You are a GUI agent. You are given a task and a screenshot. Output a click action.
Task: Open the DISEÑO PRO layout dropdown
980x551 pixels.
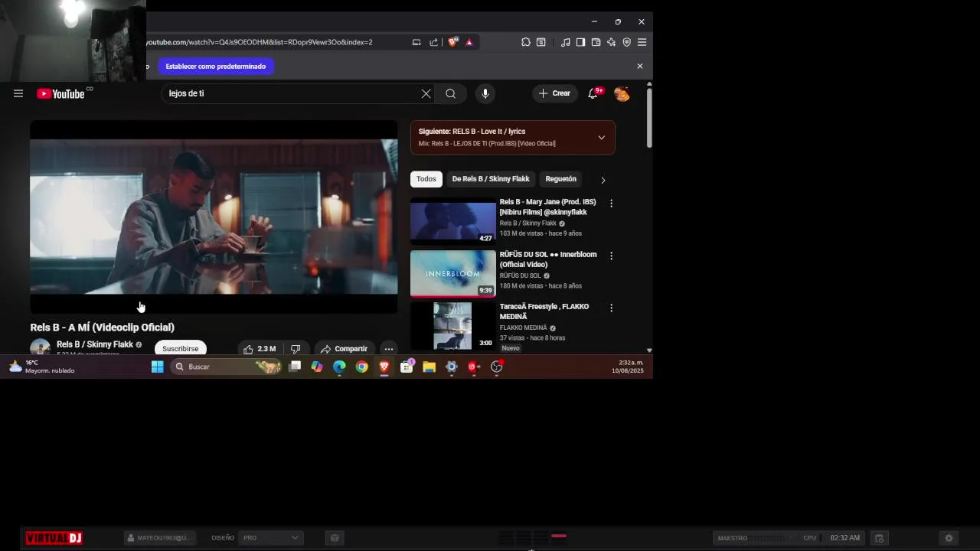(x=271, y=538)
